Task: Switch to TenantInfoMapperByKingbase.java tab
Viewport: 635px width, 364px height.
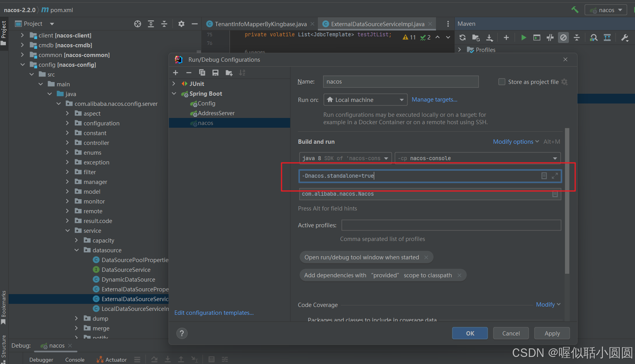Action: click(260, 24)
